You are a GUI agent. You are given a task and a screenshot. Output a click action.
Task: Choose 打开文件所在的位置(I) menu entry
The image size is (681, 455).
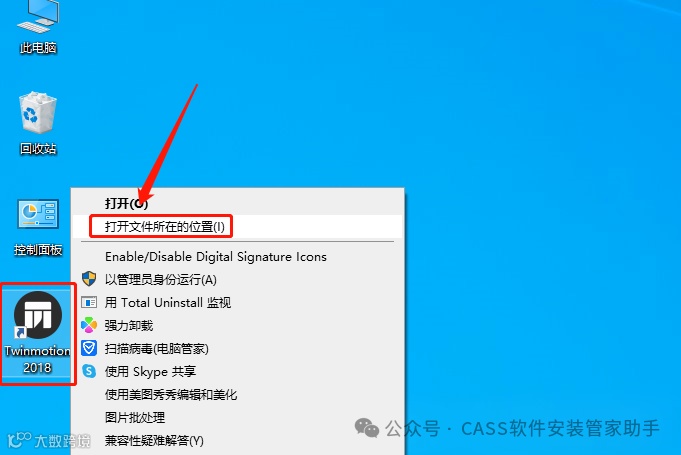[x=165, y=227]
